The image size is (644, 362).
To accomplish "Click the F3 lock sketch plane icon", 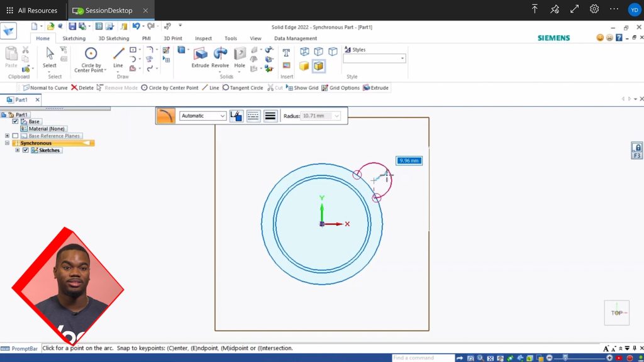I will [637, 151].
